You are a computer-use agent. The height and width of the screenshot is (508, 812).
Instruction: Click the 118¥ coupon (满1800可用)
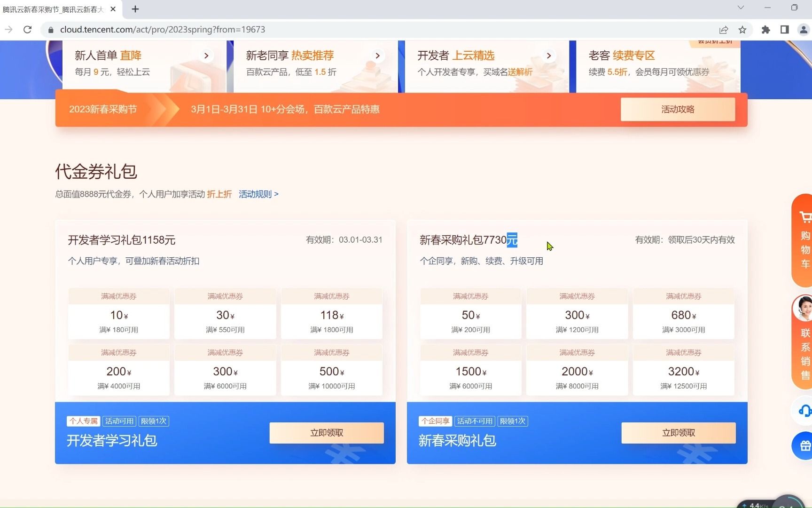click(332, 314)
